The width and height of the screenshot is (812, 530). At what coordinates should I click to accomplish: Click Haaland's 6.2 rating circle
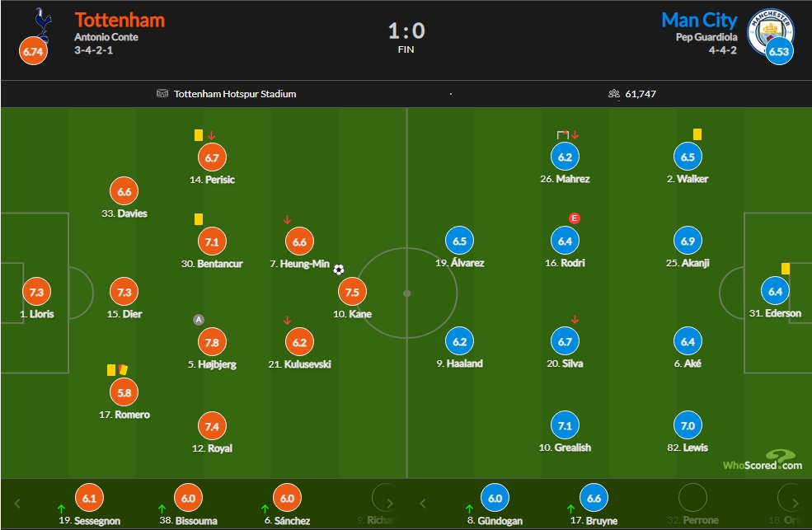pos(459,341)
